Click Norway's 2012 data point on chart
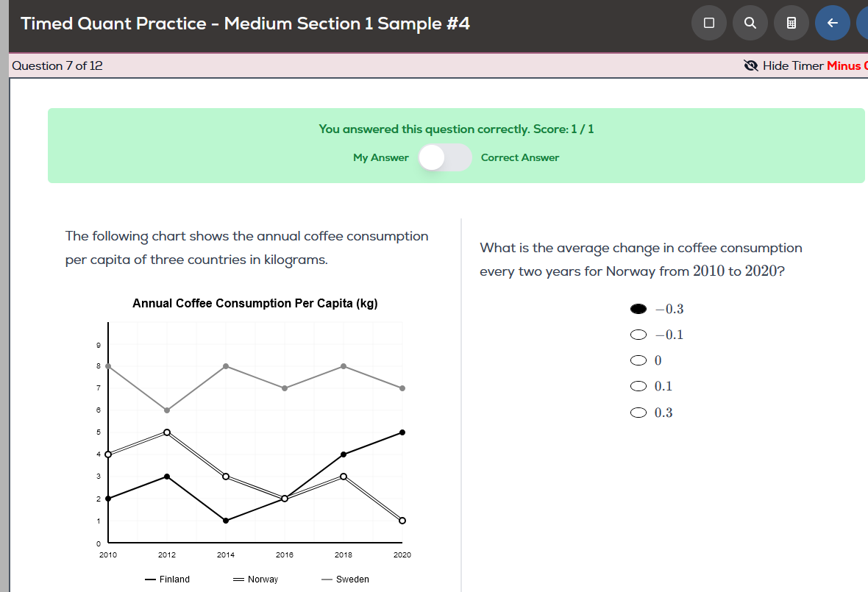The image size is (868, 592). pyautogui.click(x=167, y=432)
